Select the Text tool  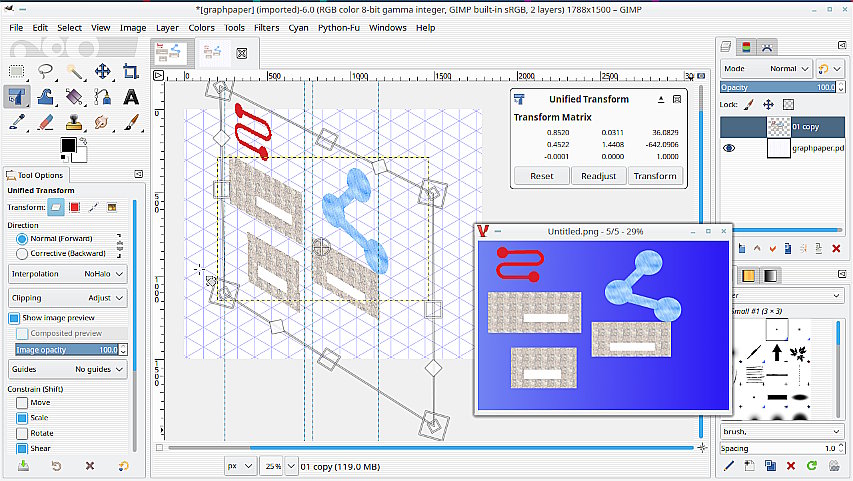(131, 97)
